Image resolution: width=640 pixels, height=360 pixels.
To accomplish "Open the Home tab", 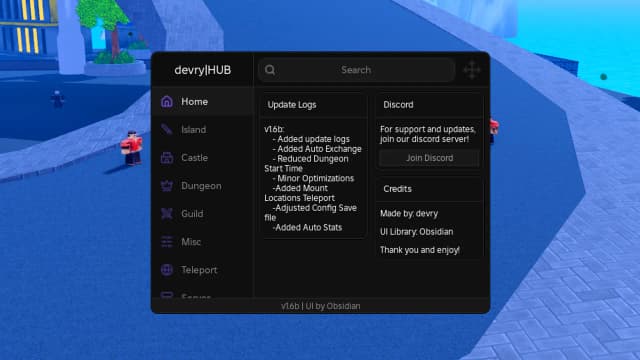I will tap(202, 101).
